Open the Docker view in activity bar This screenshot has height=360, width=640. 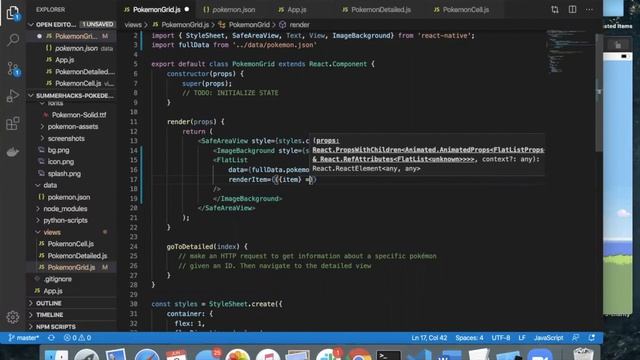point(13,152)
